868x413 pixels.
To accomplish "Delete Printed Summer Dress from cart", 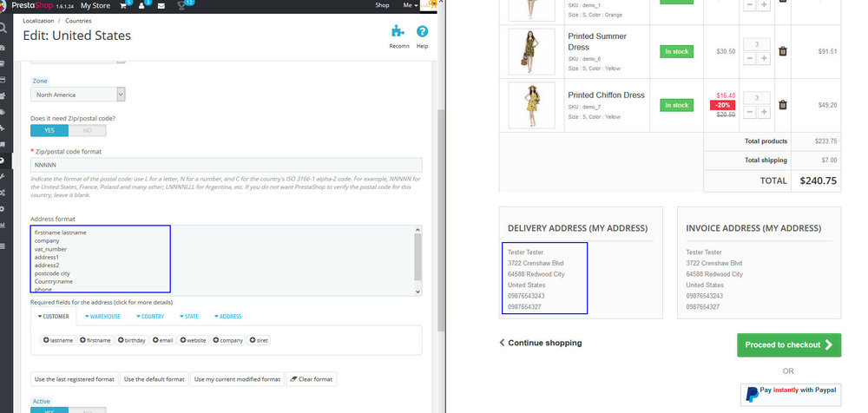I will pyautogui.click(x=782, y=51).
